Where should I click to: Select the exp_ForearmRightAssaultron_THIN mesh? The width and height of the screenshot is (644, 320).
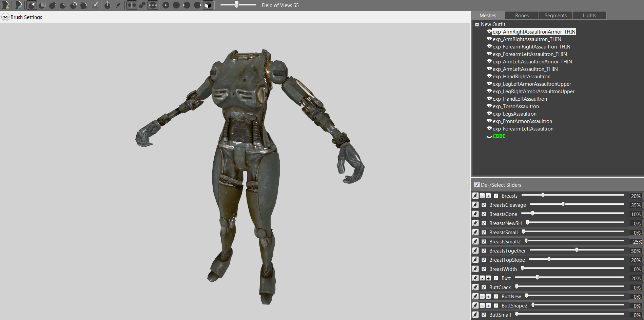pos(531,47)
